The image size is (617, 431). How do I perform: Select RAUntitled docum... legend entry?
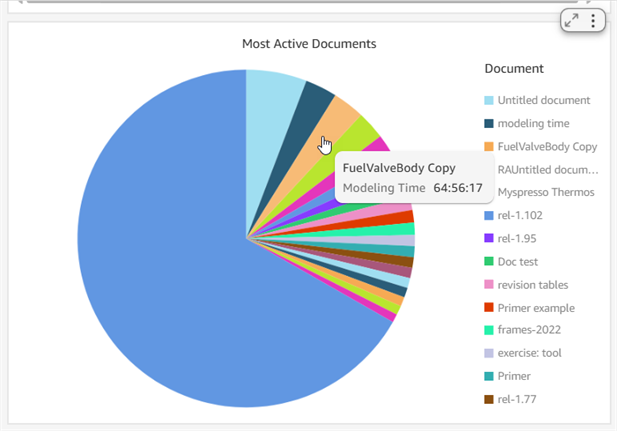pyautogui.click(x=547, y=170)
